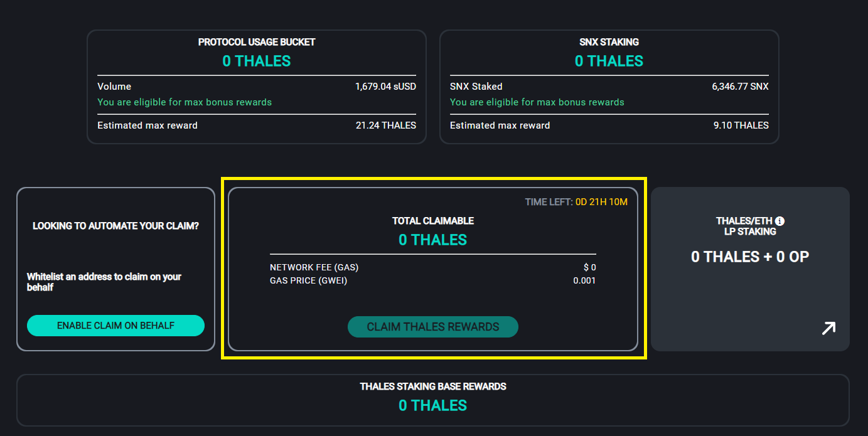The width and height of the screenshot is (868, 436).
Task: Click the max bonus eligibility text under Volume
Action: pyautogui.click(x=185, y=102)
